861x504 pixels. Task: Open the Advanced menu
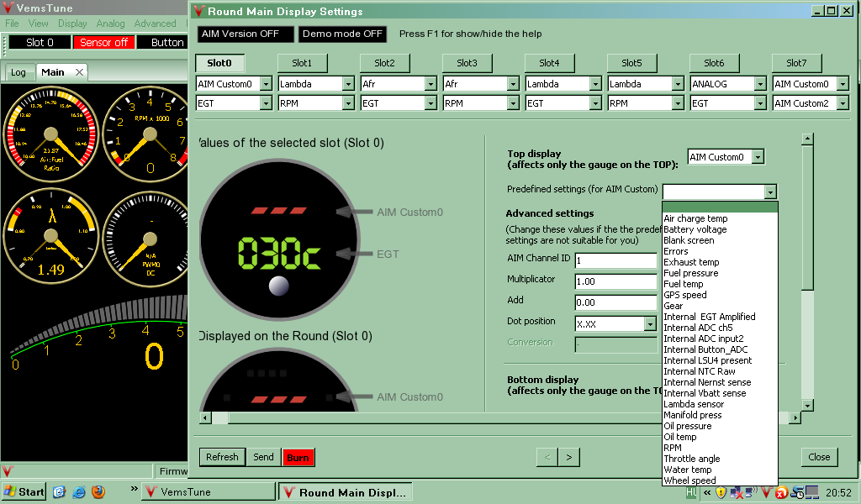point(155,24)
